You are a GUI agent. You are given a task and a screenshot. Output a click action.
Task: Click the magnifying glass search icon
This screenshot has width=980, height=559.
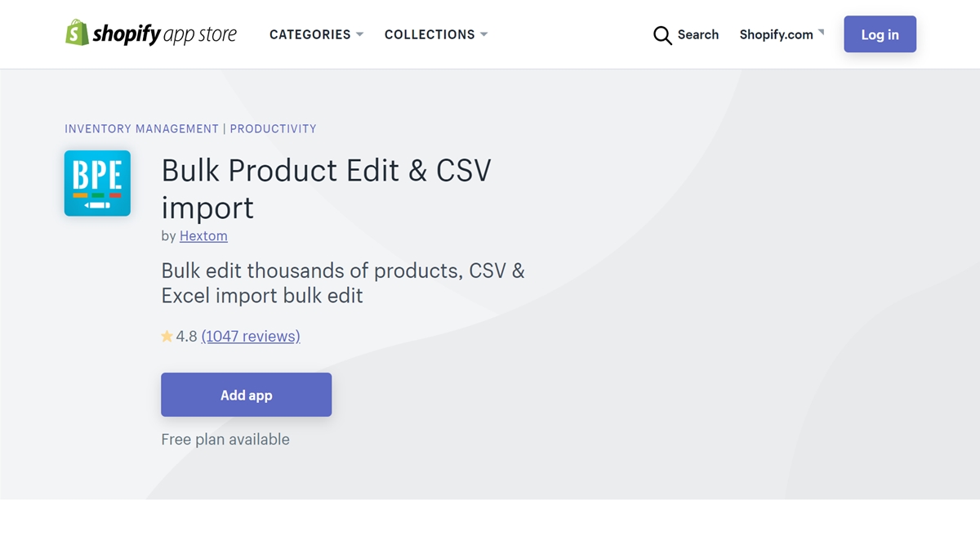pyautogui.click(x=662, y=35)
